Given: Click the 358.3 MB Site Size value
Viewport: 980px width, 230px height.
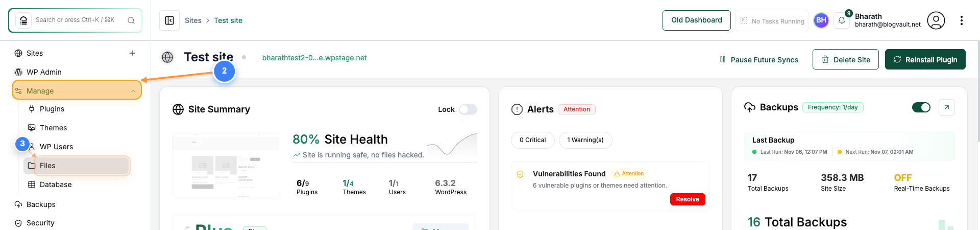Looking at the screenshot, I should (x=842, y=178).
